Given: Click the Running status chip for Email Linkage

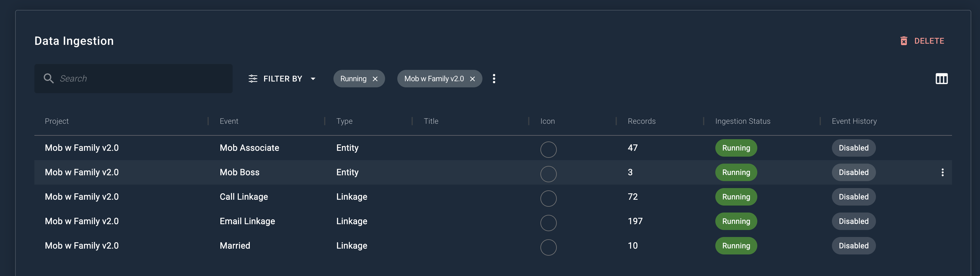Looking at the screenshot, I should [736, 221].
